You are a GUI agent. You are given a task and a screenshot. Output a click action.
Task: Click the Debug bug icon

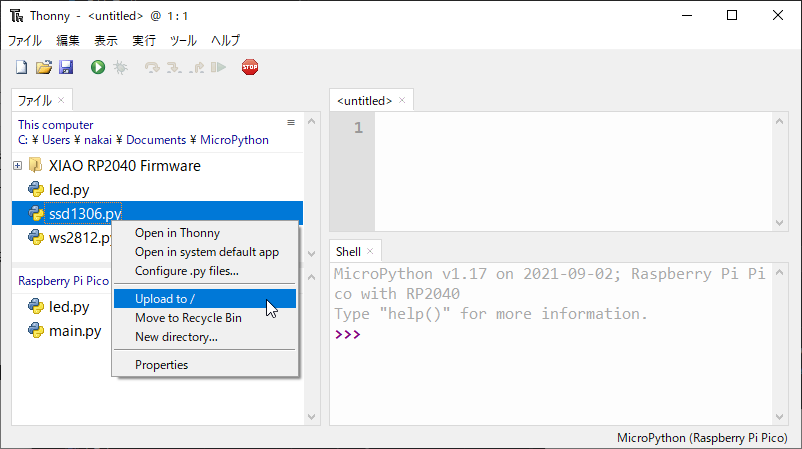(x=121, y=67)
